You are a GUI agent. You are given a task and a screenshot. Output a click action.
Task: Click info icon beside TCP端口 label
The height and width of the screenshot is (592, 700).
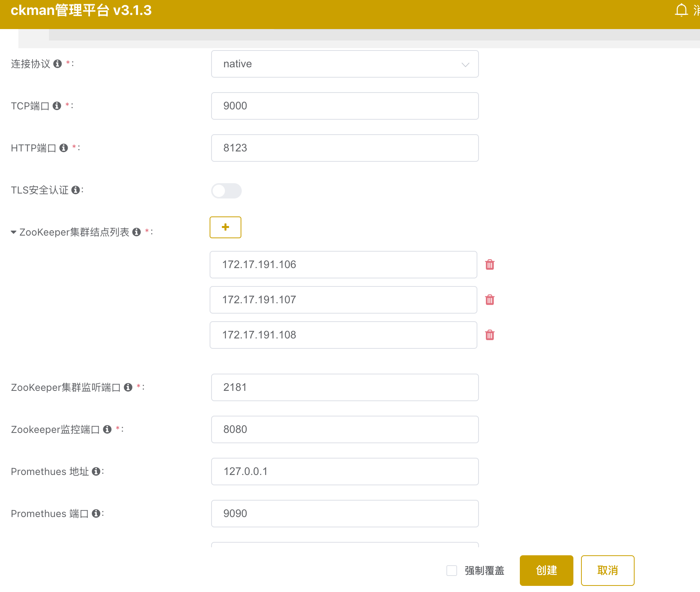[57, 106]
